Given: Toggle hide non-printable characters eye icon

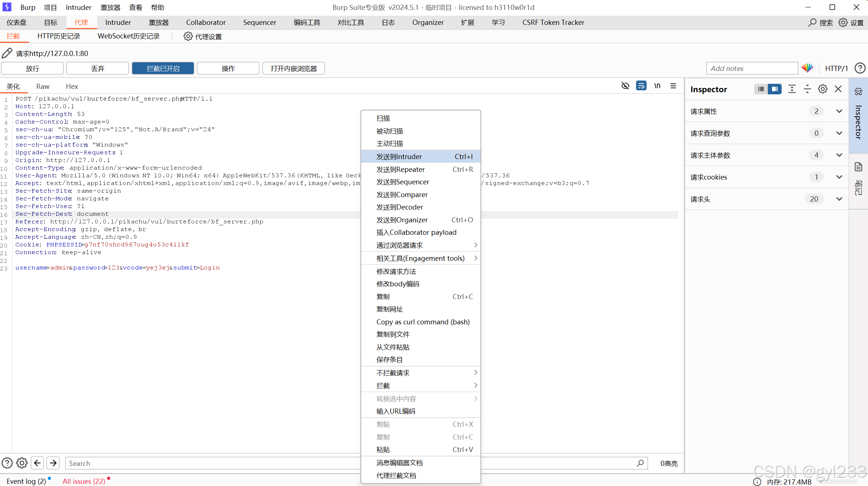Looking at the screenshot, I should point(625,86).
